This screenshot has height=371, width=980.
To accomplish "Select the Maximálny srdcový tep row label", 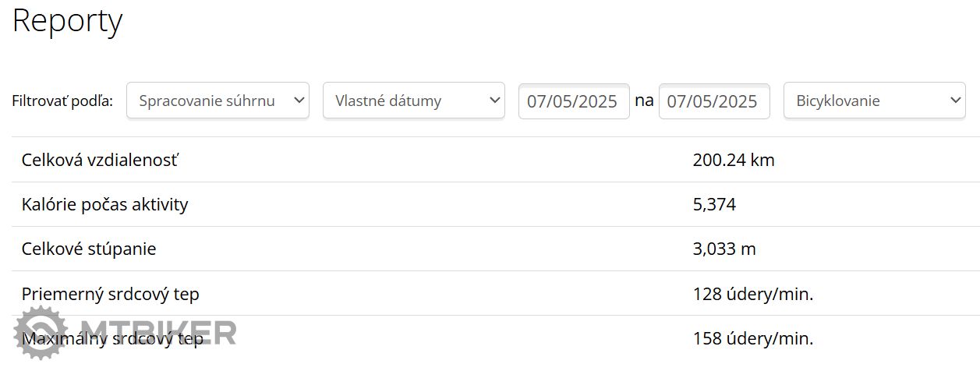I will (112, 339).
